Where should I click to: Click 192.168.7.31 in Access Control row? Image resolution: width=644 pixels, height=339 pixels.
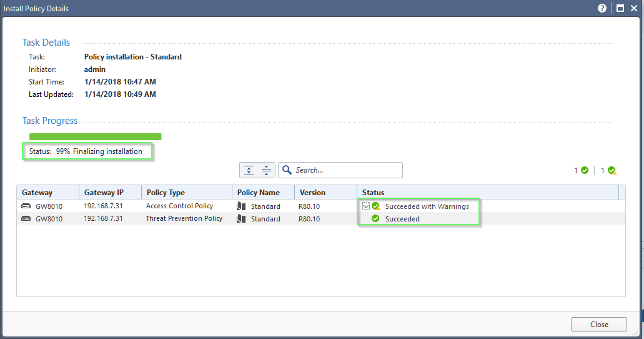coord(103,206)
